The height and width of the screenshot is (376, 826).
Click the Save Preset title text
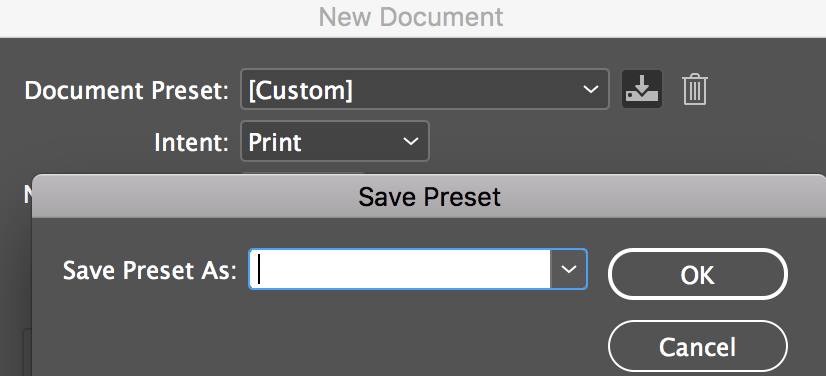click(429, 197)
